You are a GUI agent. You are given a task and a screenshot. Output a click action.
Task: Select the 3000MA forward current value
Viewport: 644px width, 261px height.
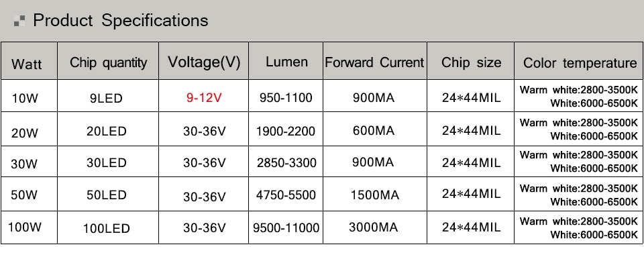point(374,227)
